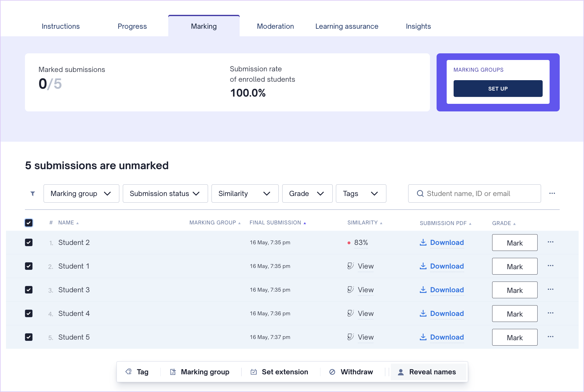Open the Submission status filter dropdown
The height and width of the screenshot is (392, 584).
click(165, 193)
